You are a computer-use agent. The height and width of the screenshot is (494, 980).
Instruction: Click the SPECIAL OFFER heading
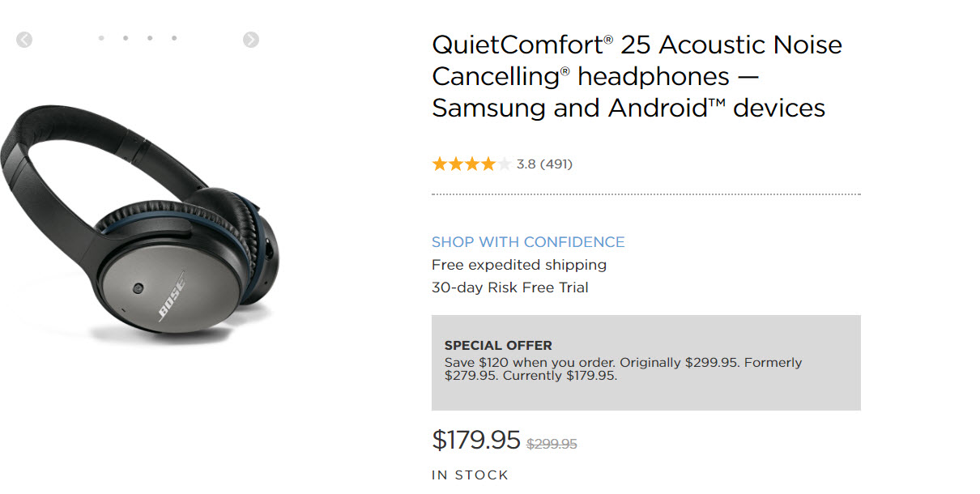pyautogui.click(x=498, y=346)
